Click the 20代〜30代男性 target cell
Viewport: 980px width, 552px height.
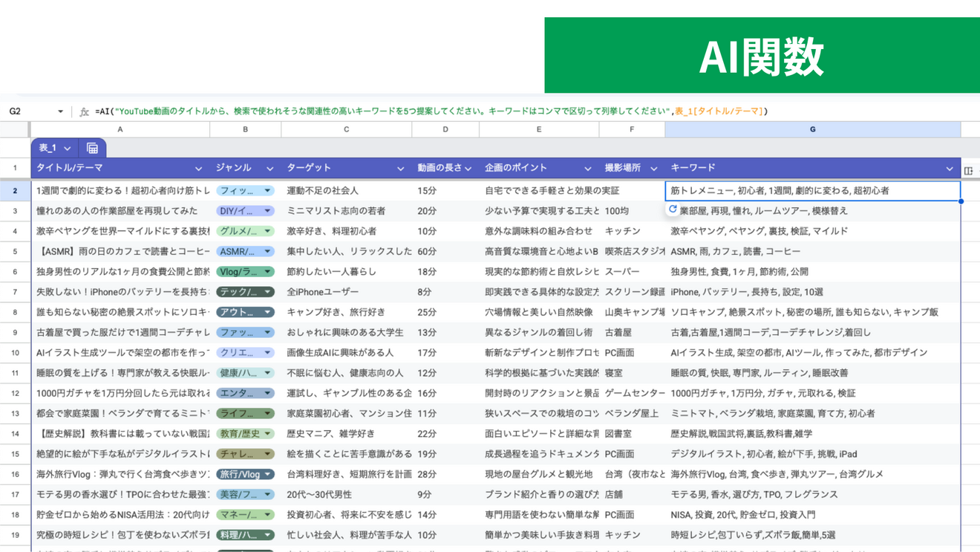tap(346, 495)
